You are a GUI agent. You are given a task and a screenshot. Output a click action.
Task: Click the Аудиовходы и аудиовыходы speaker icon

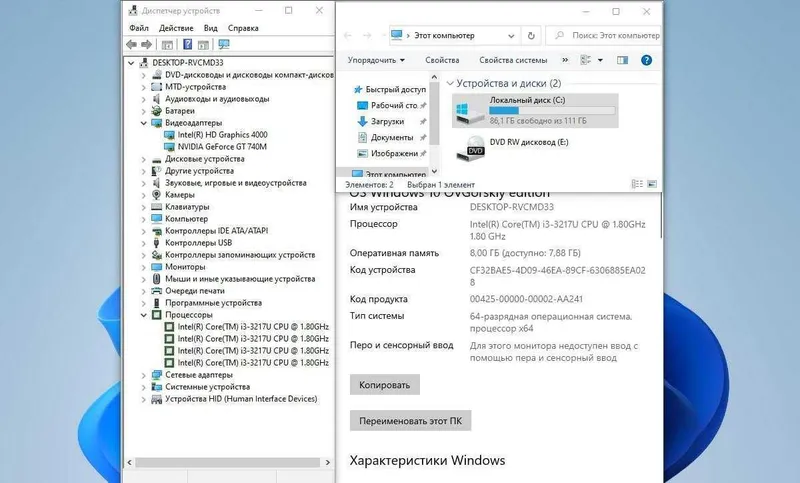coord(157,99)
